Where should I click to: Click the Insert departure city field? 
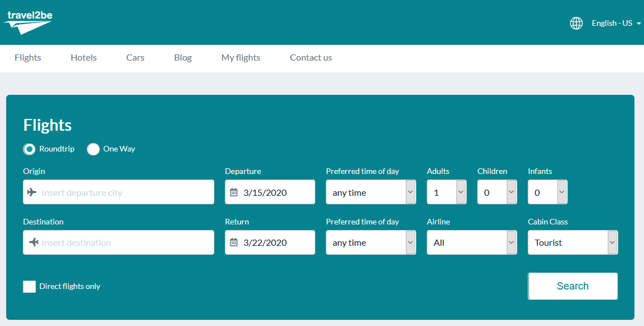click(126, 192)
